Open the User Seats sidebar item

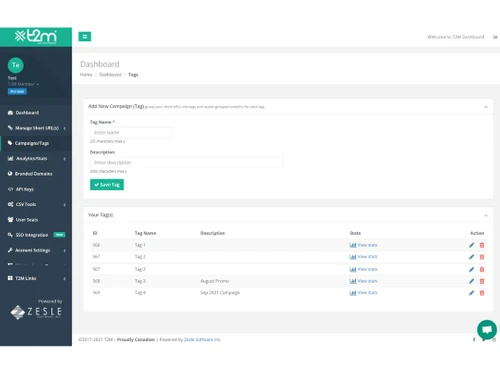27,220
